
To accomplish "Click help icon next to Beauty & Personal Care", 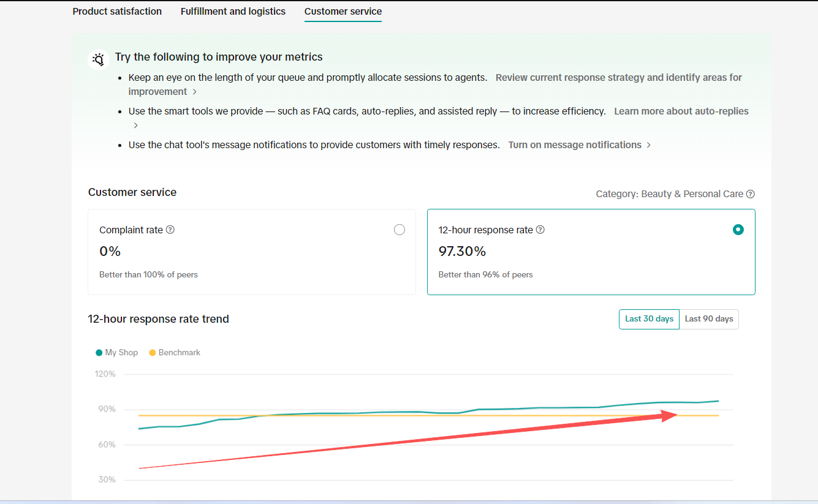I will click(751, 194).
